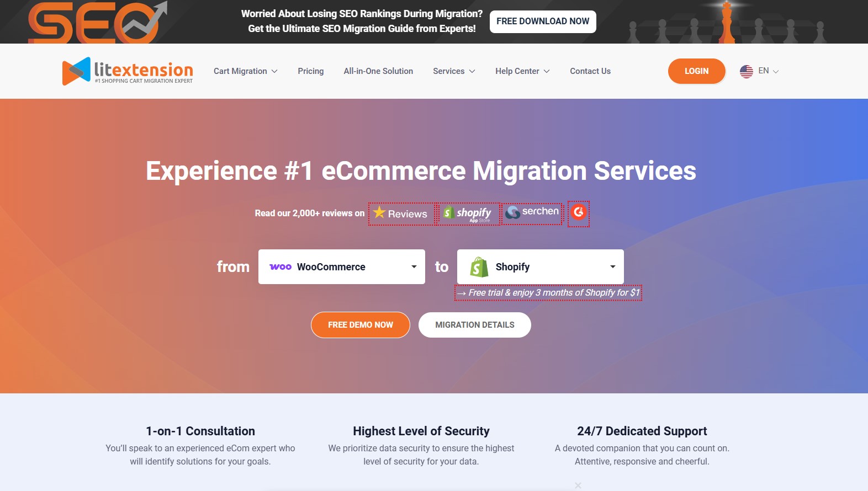Viewport: 868px width, 491px height.
Task: Dismiss popup with the small X icon
Action: point(578,485)
